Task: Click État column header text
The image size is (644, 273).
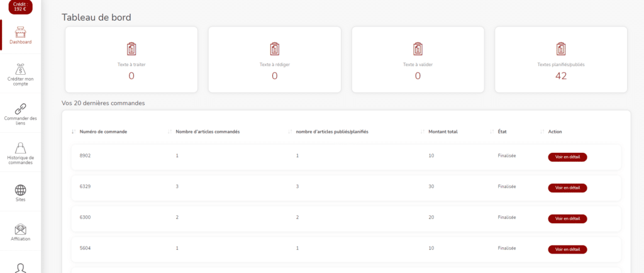Action: click(x=502, y=131)
